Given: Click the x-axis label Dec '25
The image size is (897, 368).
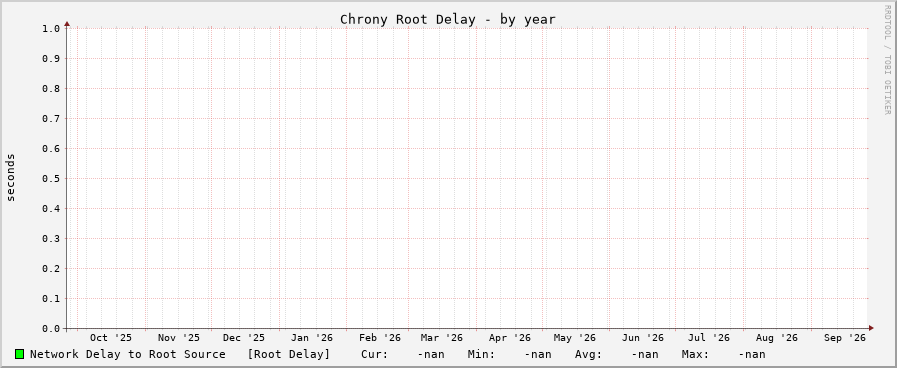Looking at the screenshot, I should [x=244, y=338].
